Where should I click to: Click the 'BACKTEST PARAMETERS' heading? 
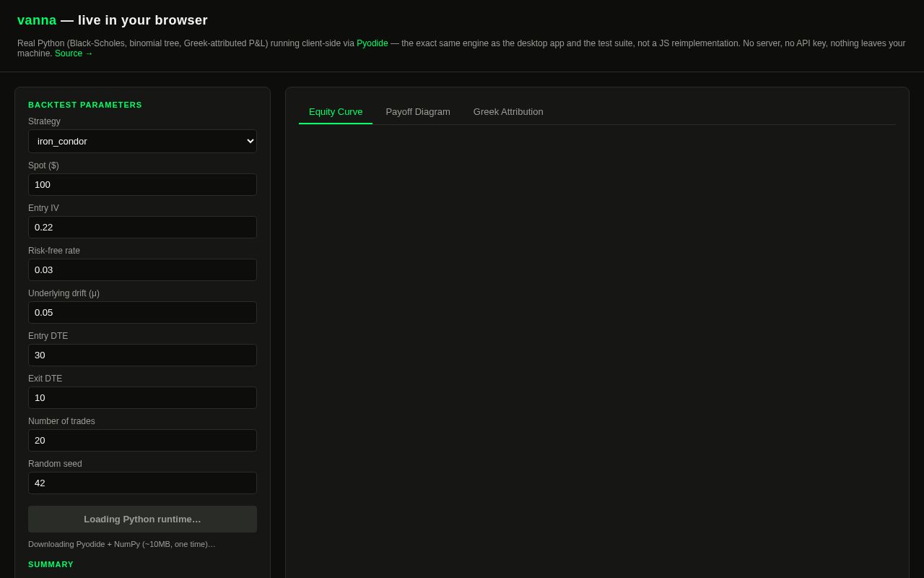point(85,105)
